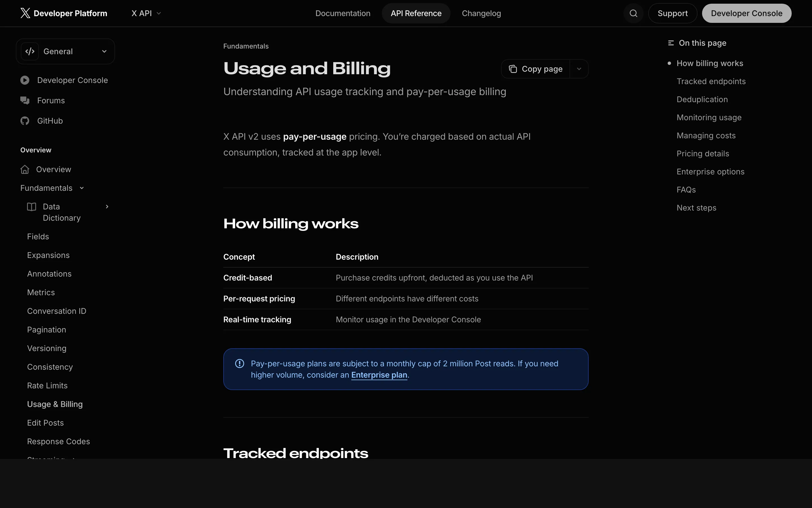812x508 pixels.
Task: Open the Annotations sidebar page
Action: [x=49, y=274]
